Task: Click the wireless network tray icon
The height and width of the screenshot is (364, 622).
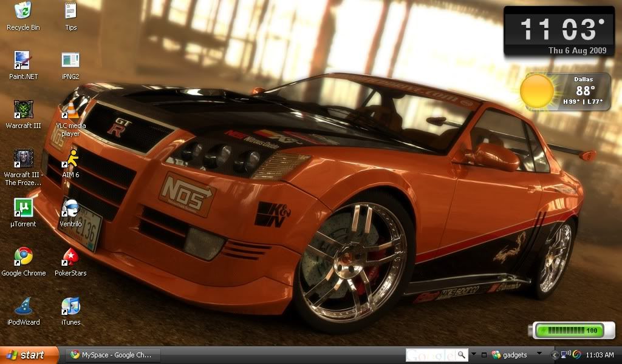Action: click(566, 354)
